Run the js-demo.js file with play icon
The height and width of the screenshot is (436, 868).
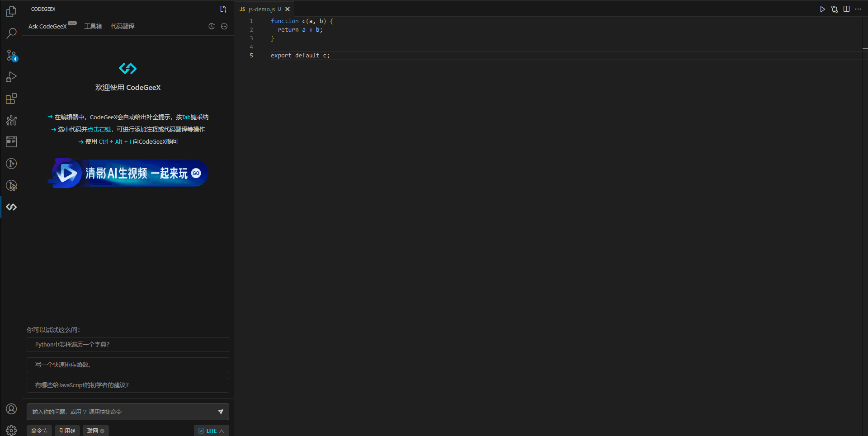[822, 9]
